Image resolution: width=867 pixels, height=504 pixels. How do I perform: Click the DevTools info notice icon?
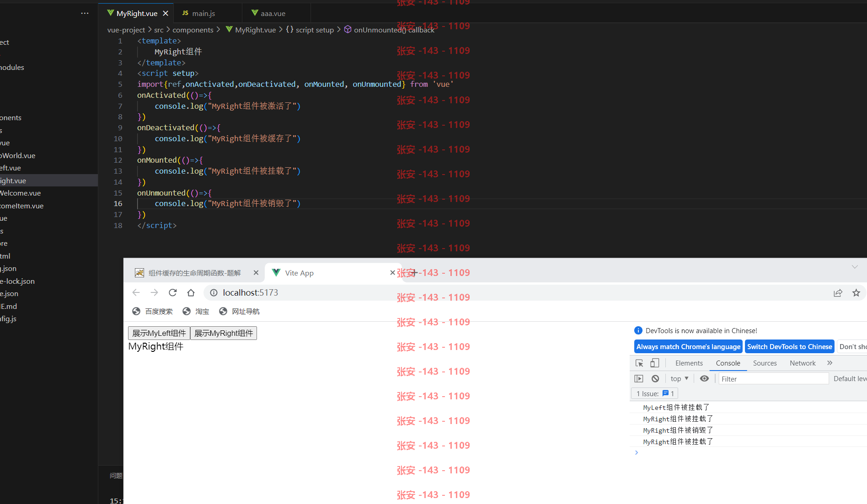click(638, 330)
